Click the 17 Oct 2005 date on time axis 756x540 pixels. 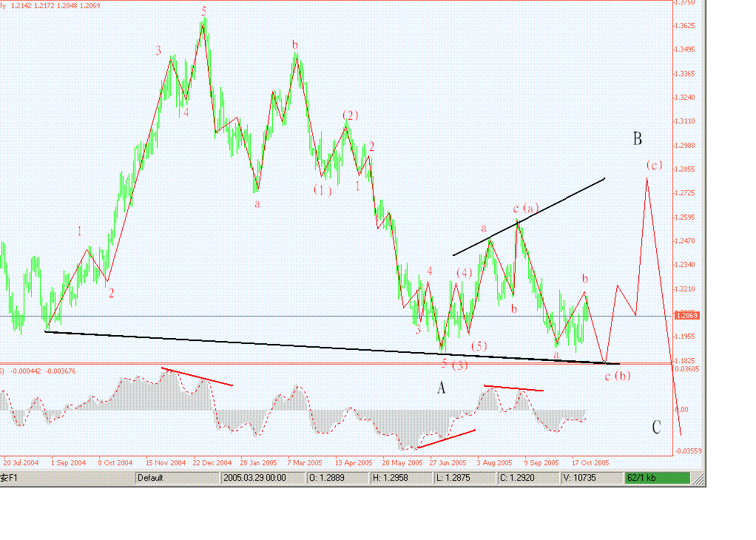pos(591,462)
